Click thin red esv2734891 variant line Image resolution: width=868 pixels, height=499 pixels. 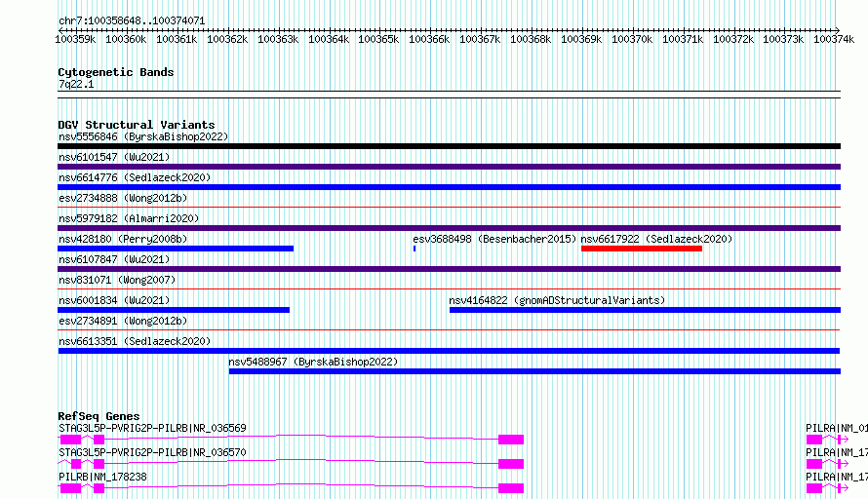[449, 330]
